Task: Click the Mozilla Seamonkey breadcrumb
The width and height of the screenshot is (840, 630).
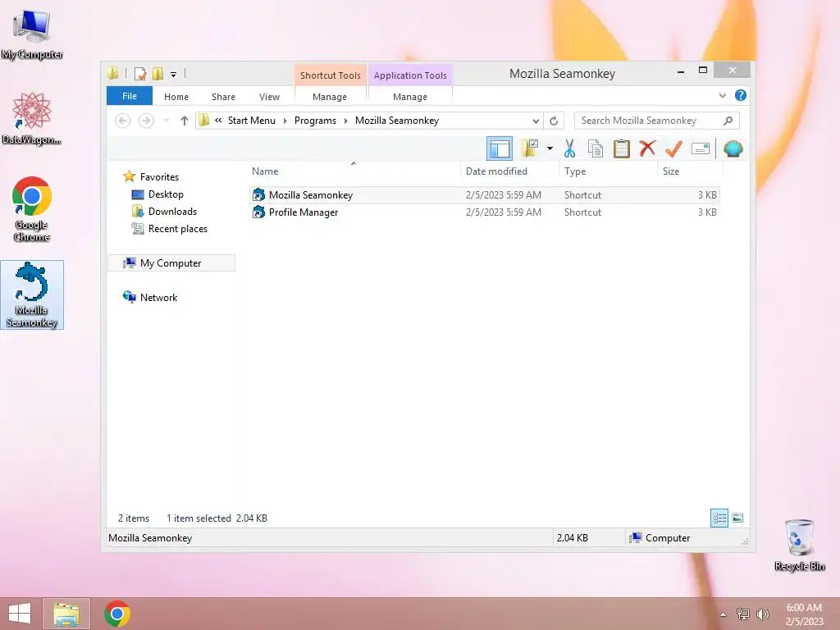Action: tap(396, 121)
